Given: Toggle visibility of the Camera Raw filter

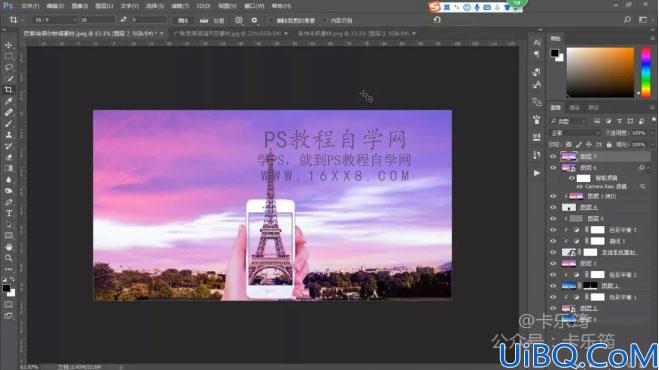Looking at the screenshot, I should click(580, 186).
